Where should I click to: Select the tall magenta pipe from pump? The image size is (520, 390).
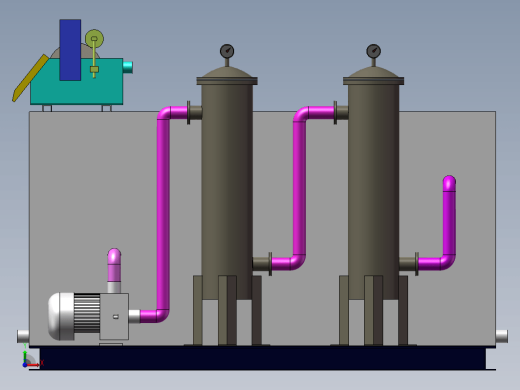[163, 213]
